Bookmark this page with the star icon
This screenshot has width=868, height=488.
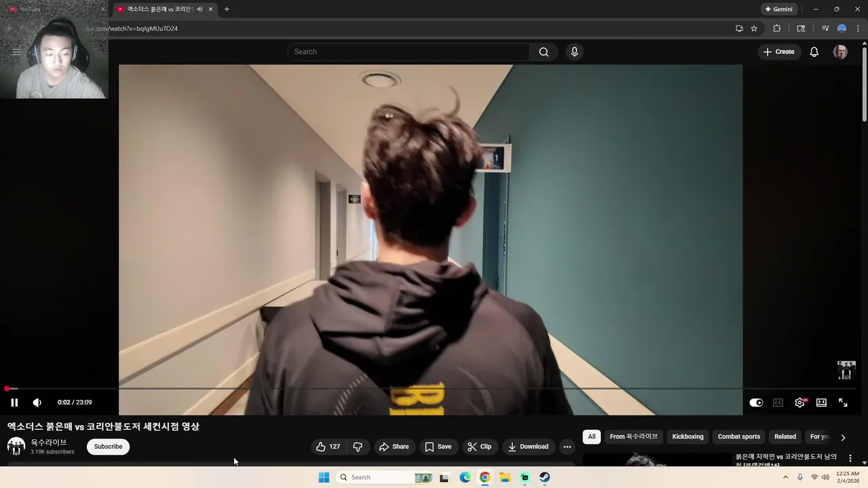pyautogui.click(x=754, y=28)
